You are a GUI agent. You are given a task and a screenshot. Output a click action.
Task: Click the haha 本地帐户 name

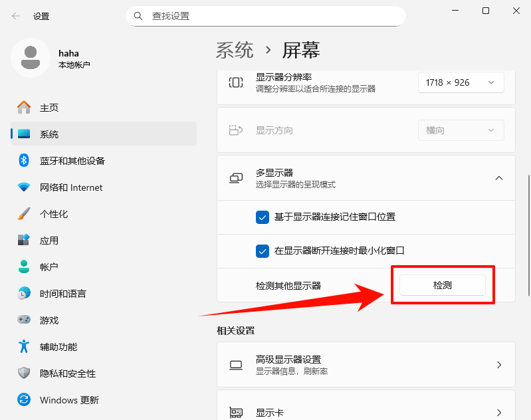[74, 58]
